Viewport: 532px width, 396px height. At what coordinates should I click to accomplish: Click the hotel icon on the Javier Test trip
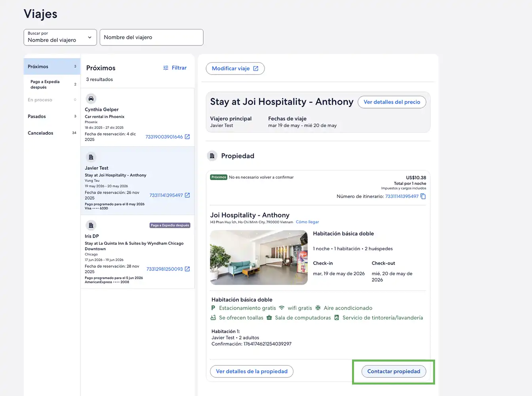click(x=91, y=157)
